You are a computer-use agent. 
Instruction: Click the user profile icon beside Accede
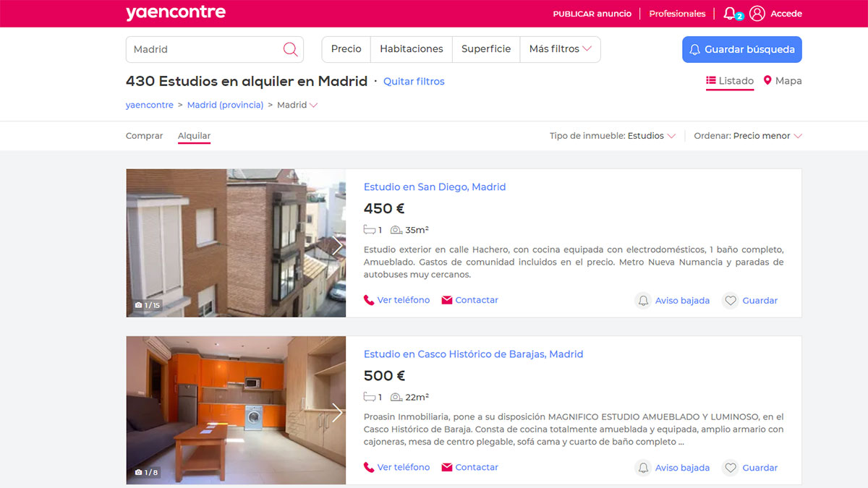point(757,13)
